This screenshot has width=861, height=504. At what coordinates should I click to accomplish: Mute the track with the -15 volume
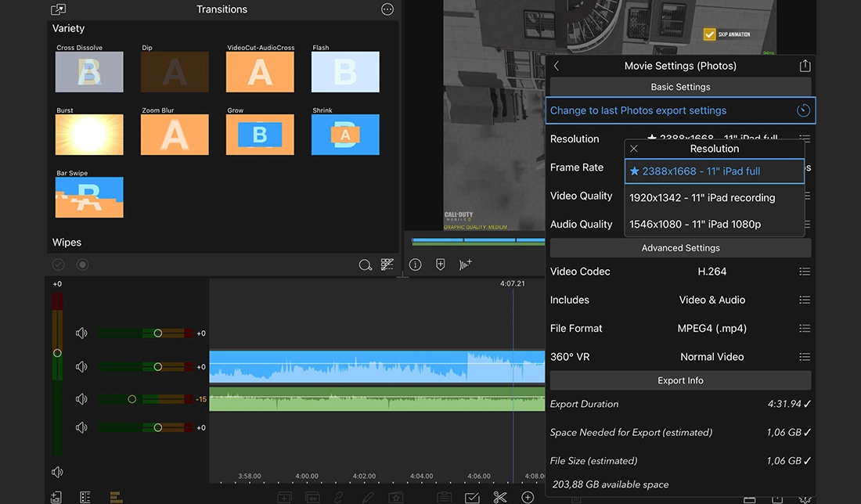pos(81,399)
